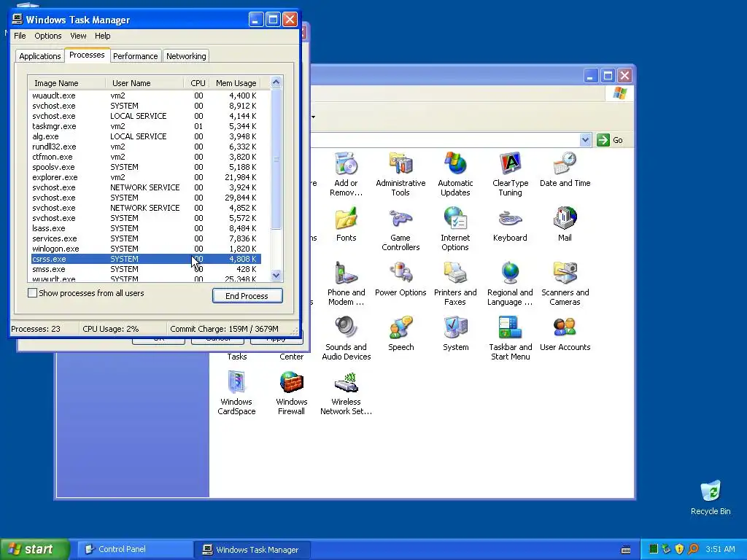Open the Mail applet icon

pos(565,225)
